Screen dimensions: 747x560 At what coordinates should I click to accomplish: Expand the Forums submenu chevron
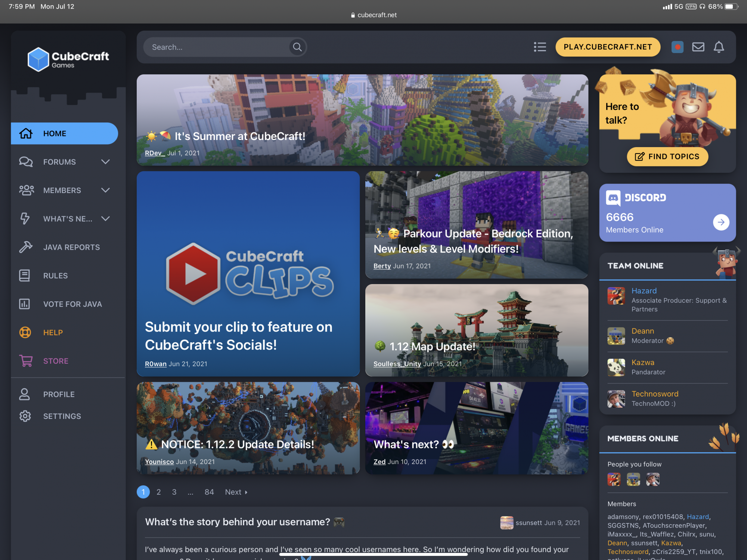106,162
